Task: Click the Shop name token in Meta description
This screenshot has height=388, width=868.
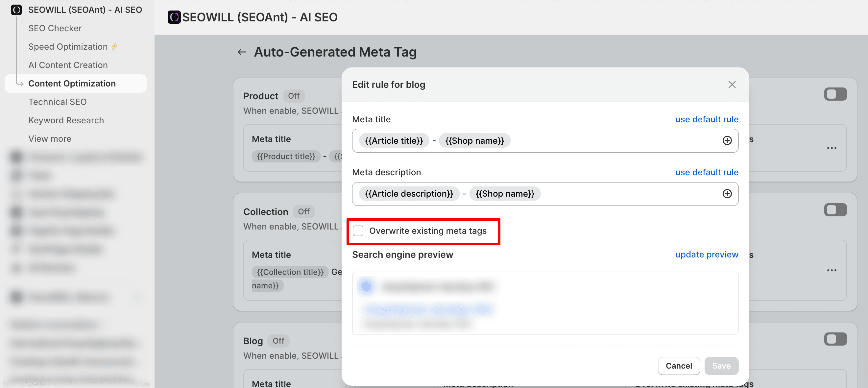Action: [x=504, y=193]
